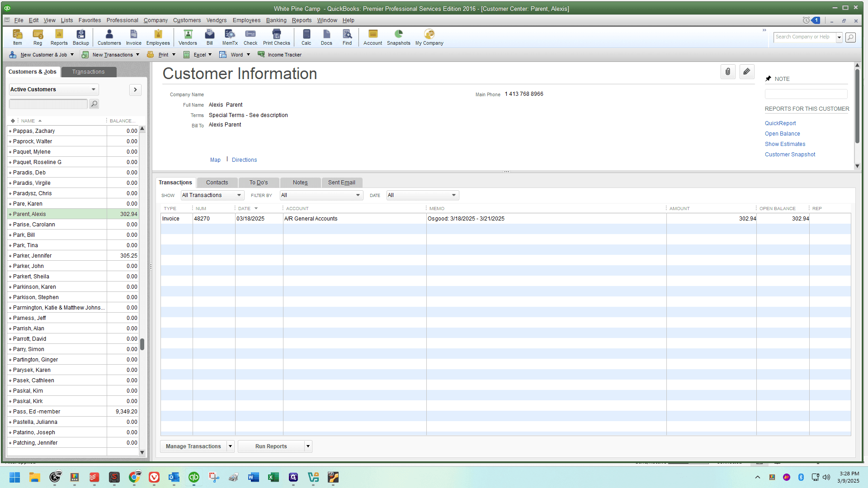Open the MemTx memorized transactions icon
Viewport: 868px width, 488px height.
point(230,37)
